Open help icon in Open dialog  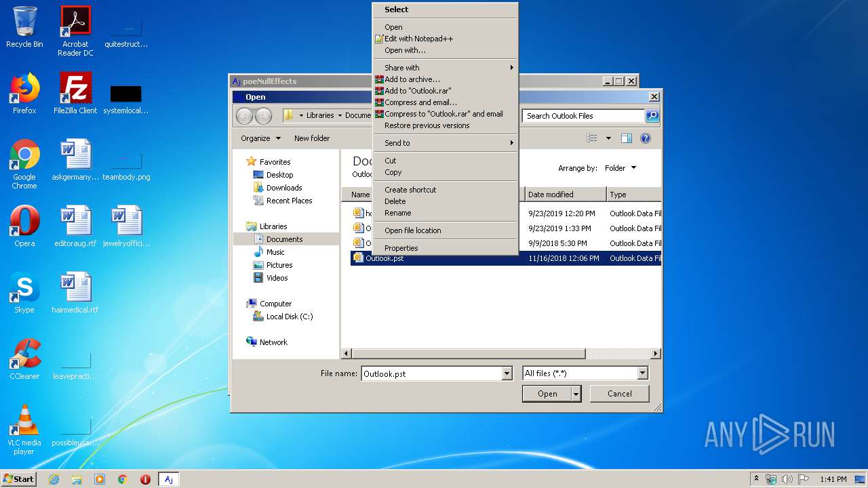646,138
